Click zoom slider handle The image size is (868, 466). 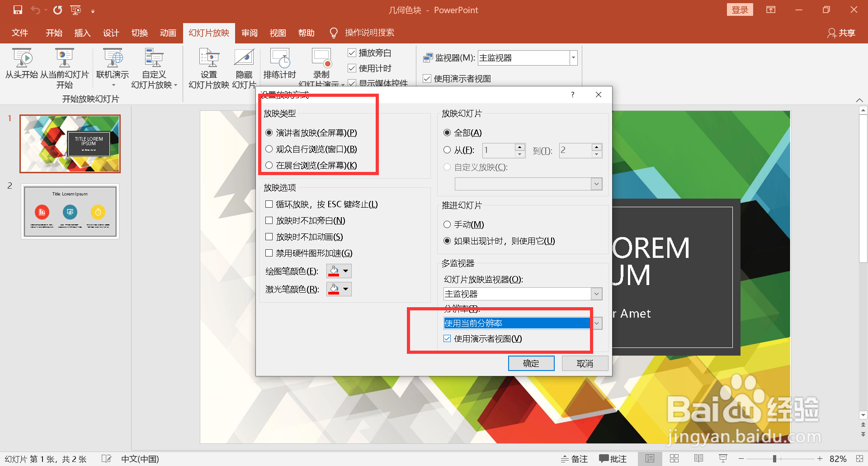775,459
